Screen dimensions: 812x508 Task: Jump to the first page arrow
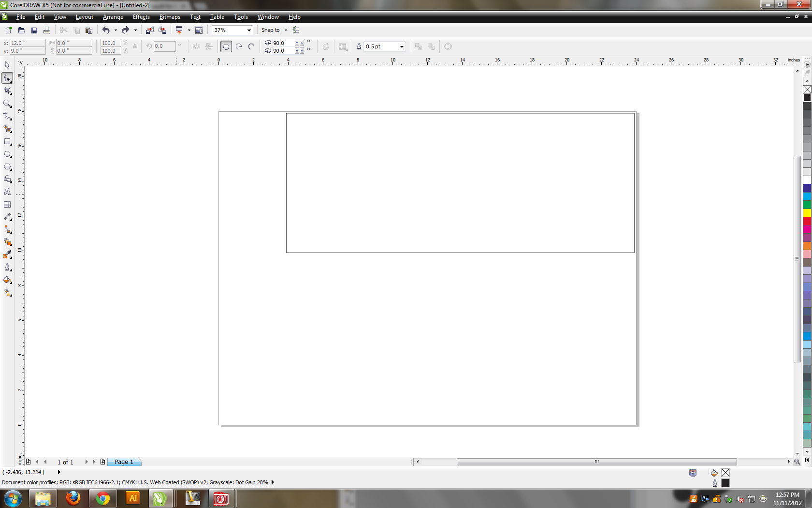tap(37, 462)
